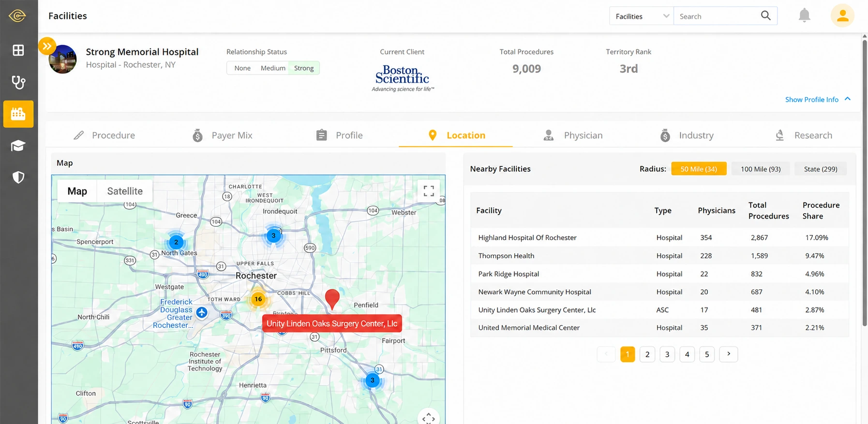Go to page 3 of nearby facilities

point(667,354)
